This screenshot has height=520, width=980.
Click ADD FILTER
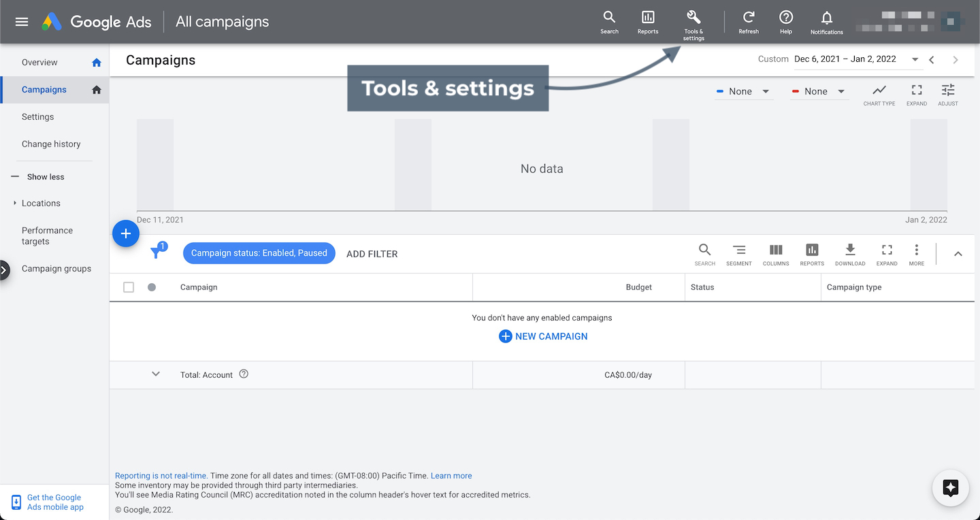(x=372, y=254)
